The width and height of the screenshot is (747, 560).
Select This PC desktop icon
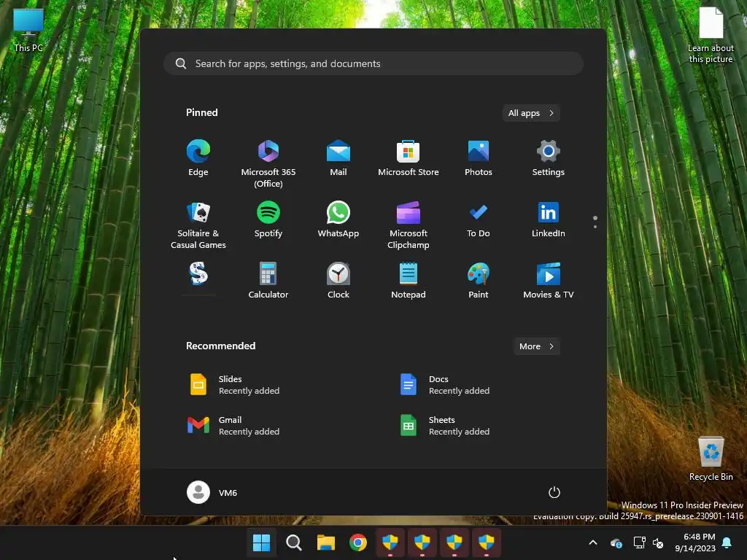(x=28, y=31)
